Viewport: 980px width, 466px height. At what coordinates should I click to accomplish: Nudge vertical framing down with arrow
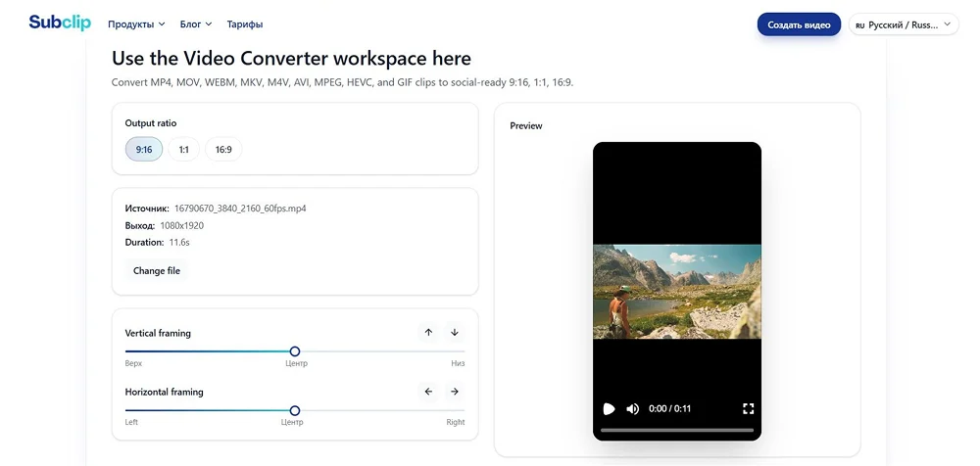tap(455, 332)
